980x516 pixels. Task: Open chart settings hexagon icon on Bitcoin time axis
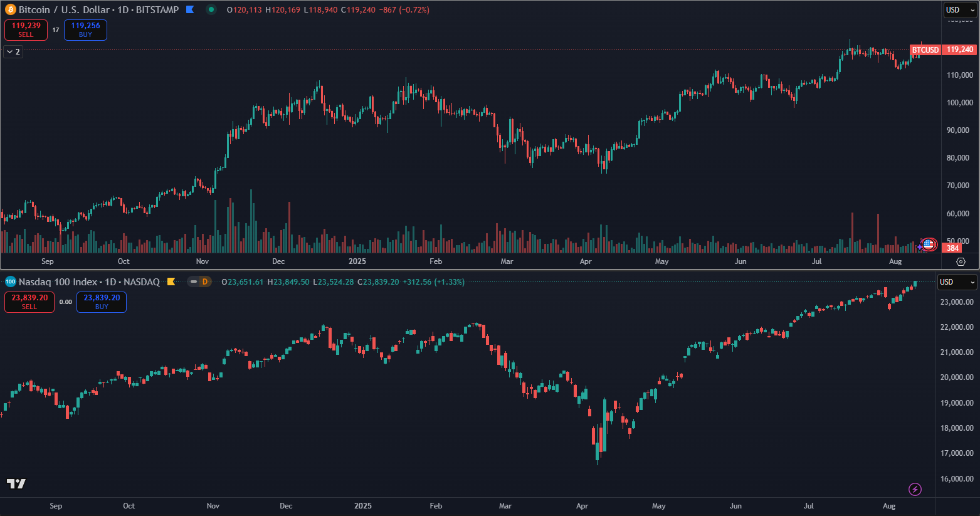tap(961, 261)
